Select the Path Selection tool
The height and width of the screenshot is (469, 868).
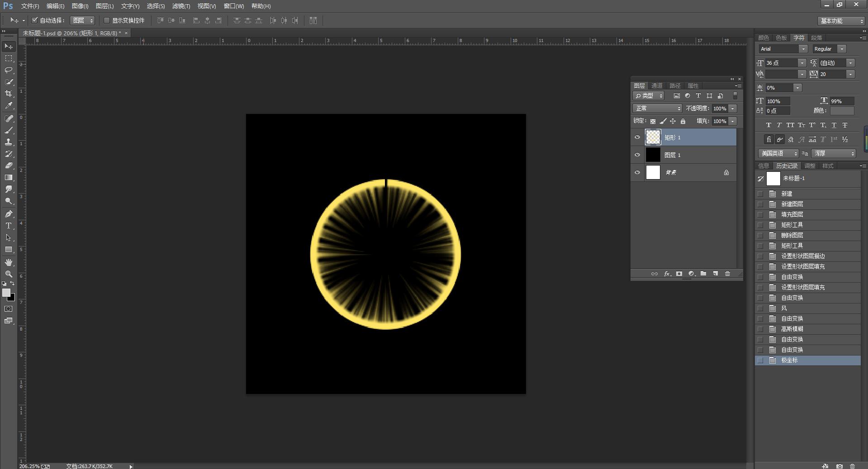tap(9, 237)
